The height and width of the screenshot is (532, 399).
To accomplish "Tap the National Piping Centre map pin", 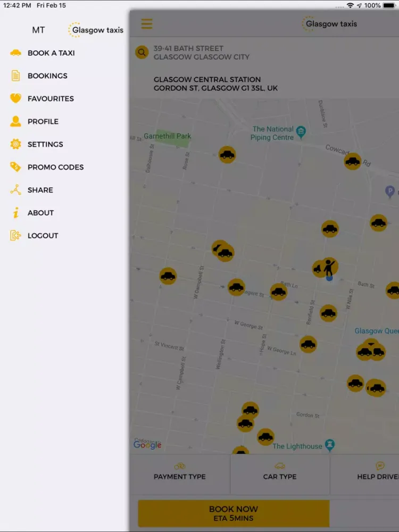I will 301,132.
